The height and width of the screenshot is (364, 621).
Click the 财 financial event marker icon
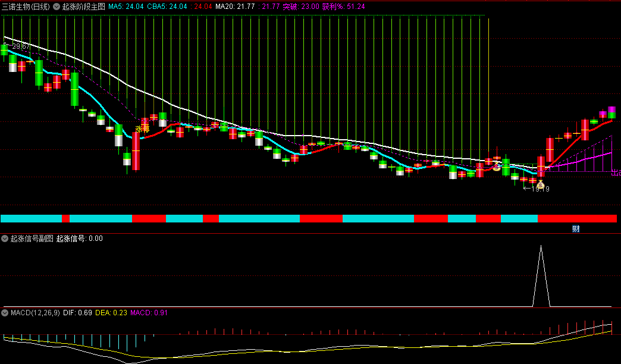click(576, 228)
